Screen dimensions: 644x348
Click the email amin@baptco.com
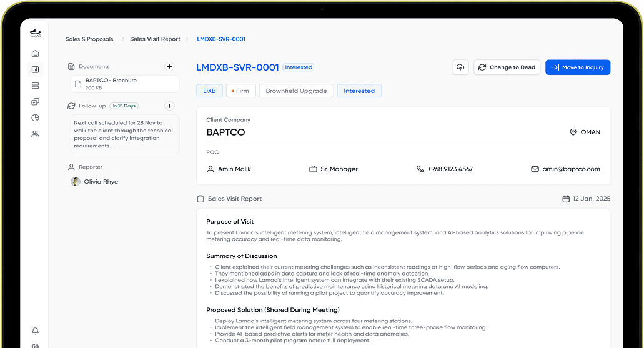coord(571,169)
